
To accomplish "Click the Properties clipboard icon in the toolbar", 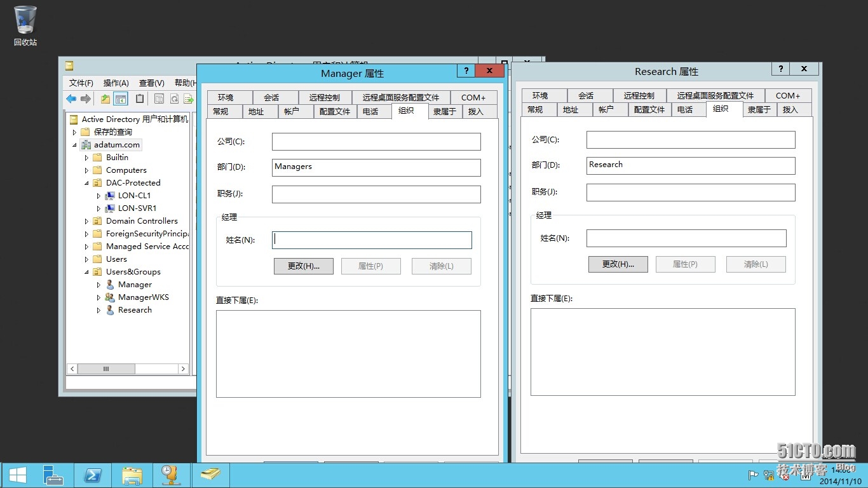I will [x=140, y=98].
